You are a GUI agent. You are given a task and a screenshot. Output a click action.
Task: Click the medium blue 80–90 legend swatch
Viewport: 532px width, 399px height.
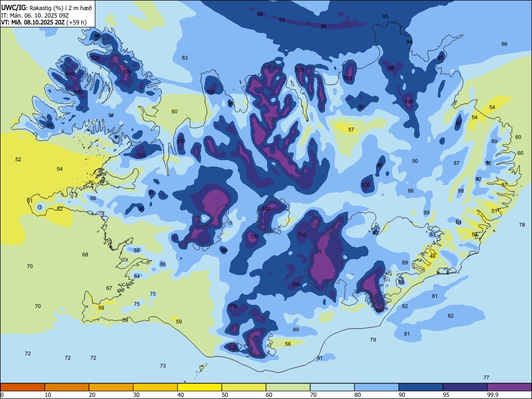pos(377,387)
